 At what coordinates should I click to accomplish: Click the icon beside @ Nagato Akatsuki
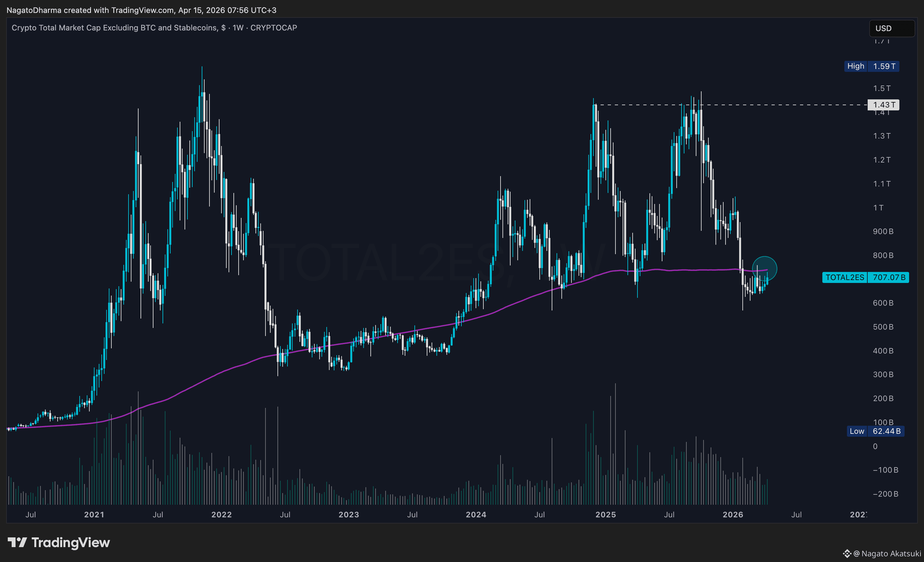pos(847,553)
